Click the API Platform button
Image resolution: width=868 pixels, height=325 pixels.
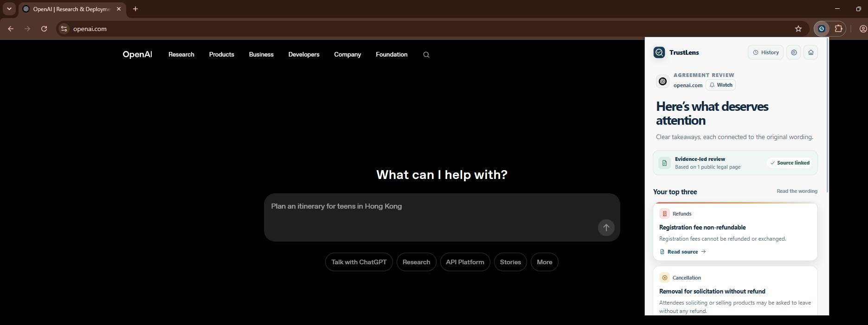[x=465, y=262]
